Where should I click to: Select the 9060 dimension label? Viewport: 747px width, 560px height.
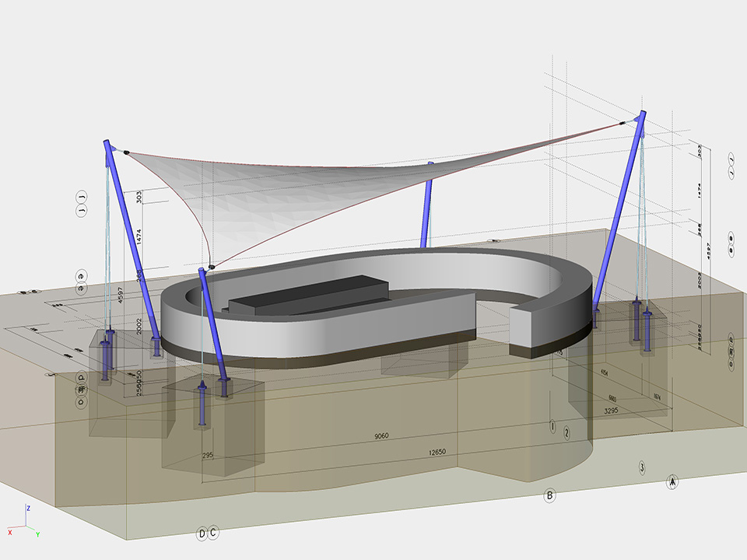pos(381,436)
